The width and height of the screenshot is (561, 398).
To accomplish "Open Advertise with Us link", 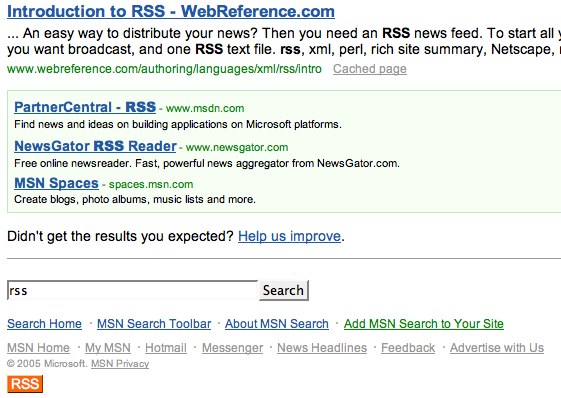I will 497,348.
